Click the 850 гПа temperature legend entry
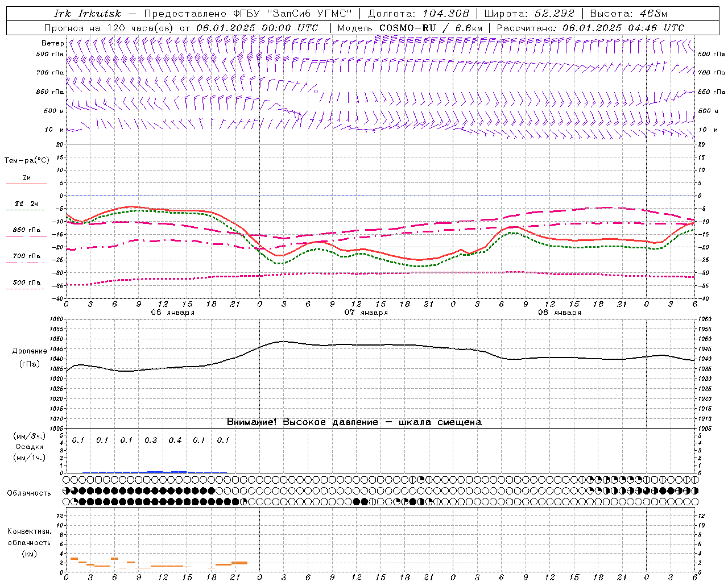728x582 pixels. point(27,230)
